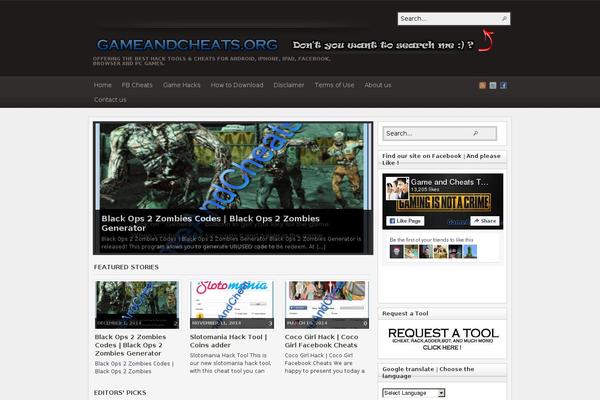Viewport: 600px width, 400px height.
Task: Open the Disclaimer page
Action: point(289,85)
